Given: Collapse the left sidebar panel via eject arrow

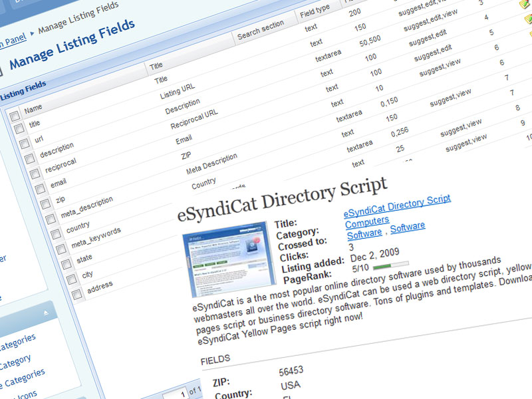Looking at the screenshot, I should pyautogui.click(x=46, y=313).
